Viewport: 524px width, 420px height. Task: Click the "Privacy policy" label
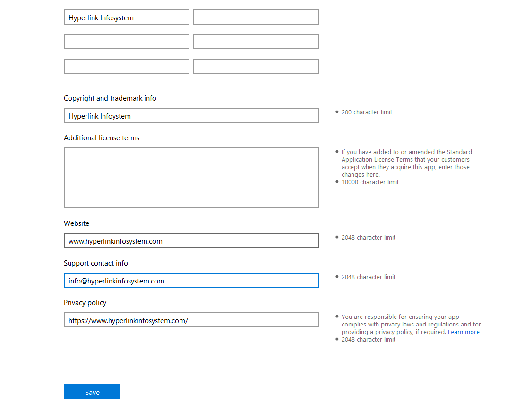tap(85, 303)
